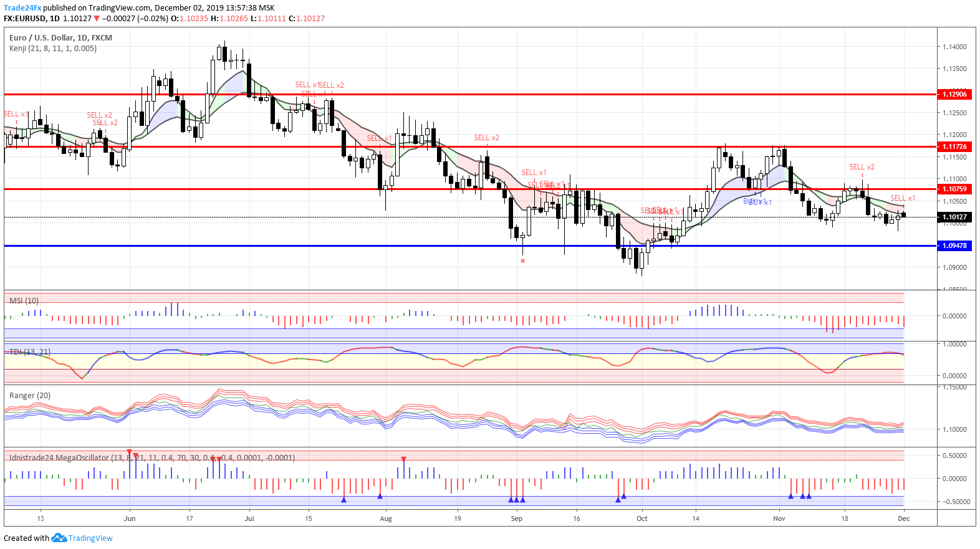This screenshot has width=980, height=549.
Task: Click the 1.14000 price axis label
Action: [954, 47]
